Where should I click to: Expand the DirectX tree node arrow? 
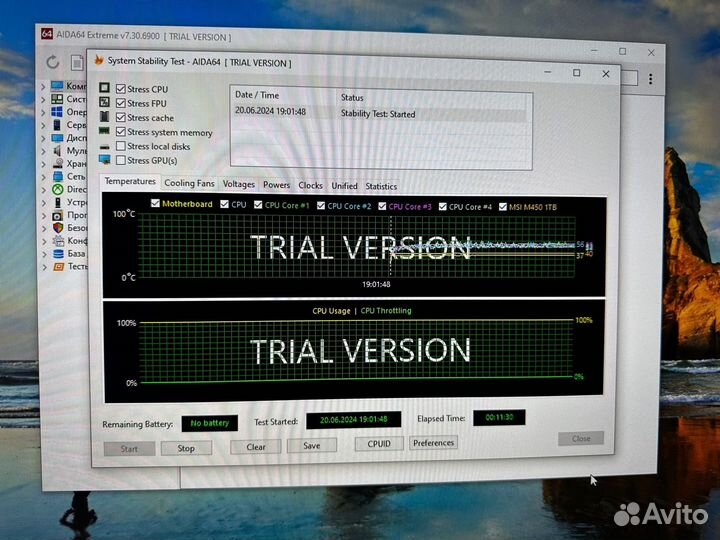pos(43,189)
